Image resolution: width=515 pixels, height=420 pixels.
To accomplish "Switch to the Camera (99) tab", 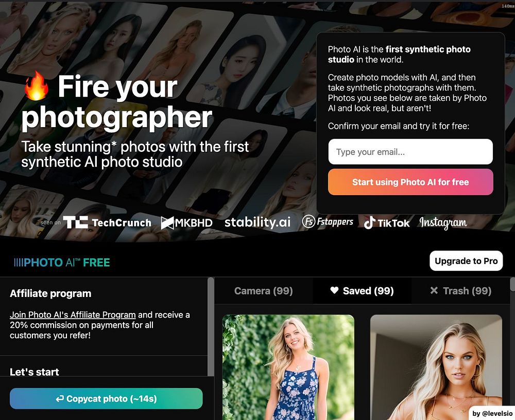I will [x=263, y=291].
